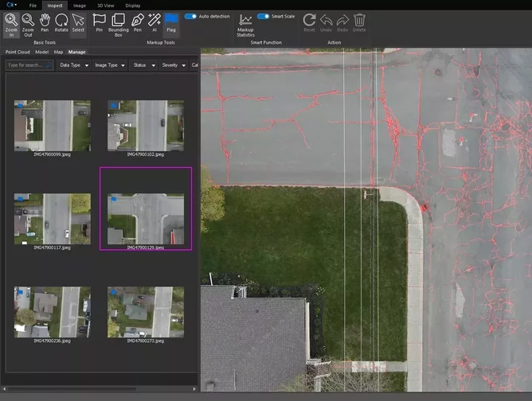The width and height of the screenshot is (532, 401).
Task: Select thumbnail IMG47900236.jpeg
Action: coord(53,312)
